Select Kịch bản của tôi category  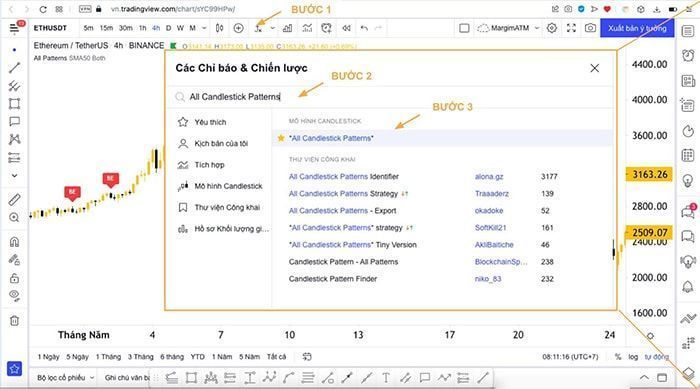point(220,143)
